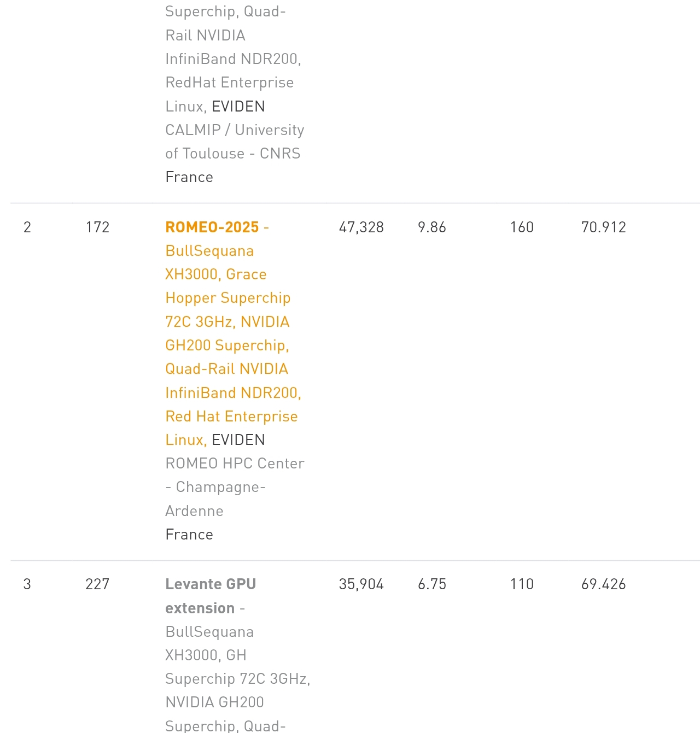700x733 pixels.
Task: Click France under ROMEO HPC Center
Action: 189,535
